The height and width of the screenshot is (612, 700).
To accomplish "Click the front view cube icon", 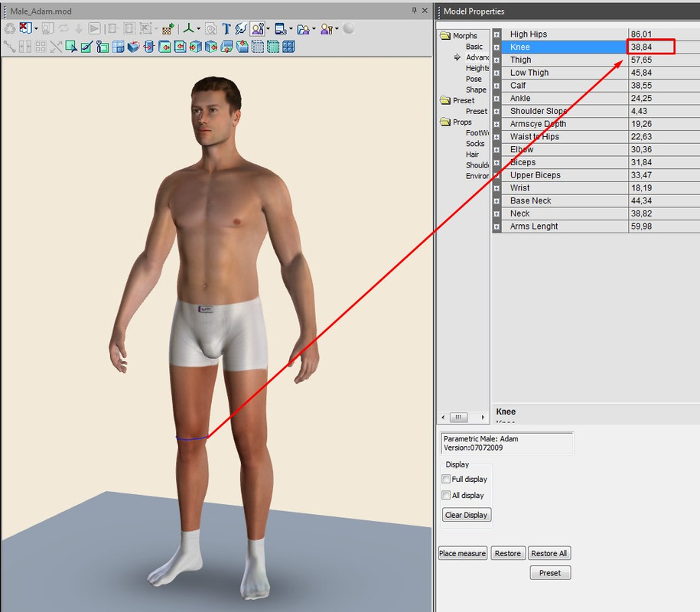I will [164, 47].
